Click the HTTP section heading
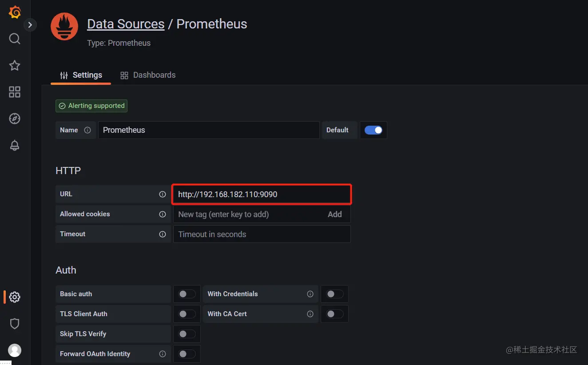 pos(68,171)
